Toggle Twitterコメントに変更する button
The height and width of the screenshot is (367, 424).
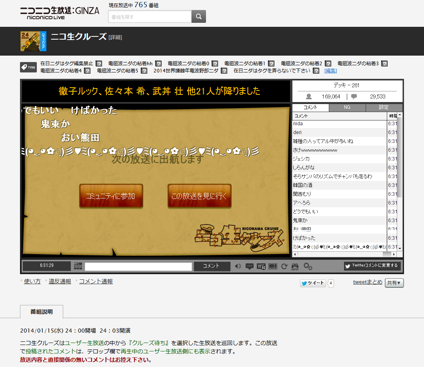click(x=372, y=266)
